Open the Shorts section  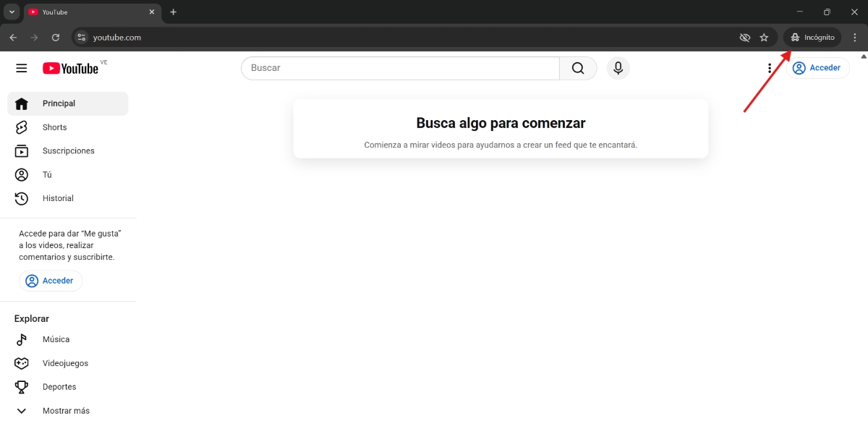pyautogui.click(x=54, y=127)
